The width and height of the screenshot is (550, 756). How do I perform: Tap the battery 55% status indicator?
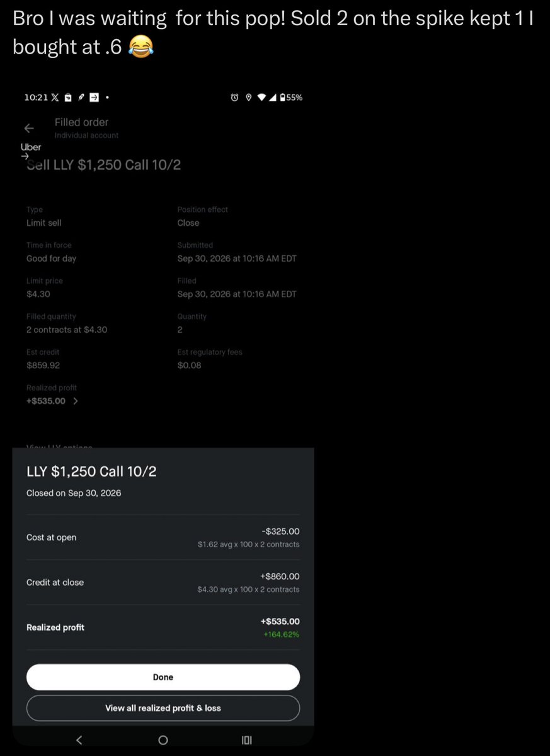pyautogui.click(x=291, y=97)
